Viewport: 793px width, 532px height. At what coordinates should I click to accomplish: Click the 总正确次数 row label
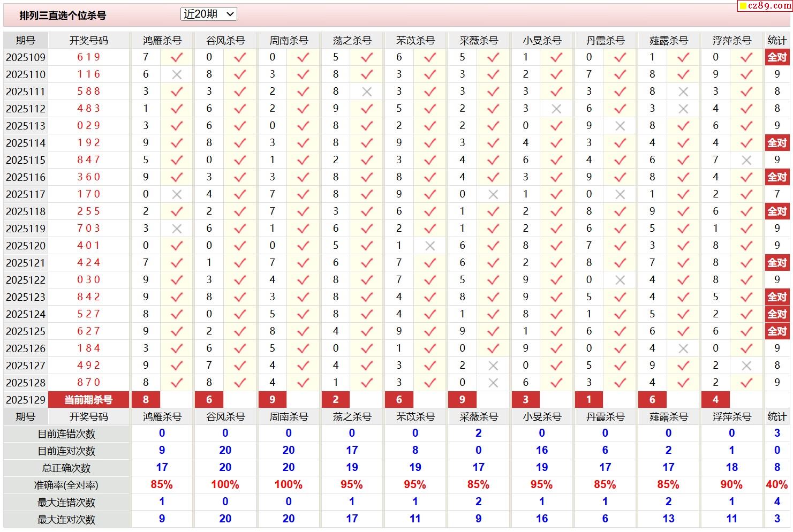click(x=66, y=468)
